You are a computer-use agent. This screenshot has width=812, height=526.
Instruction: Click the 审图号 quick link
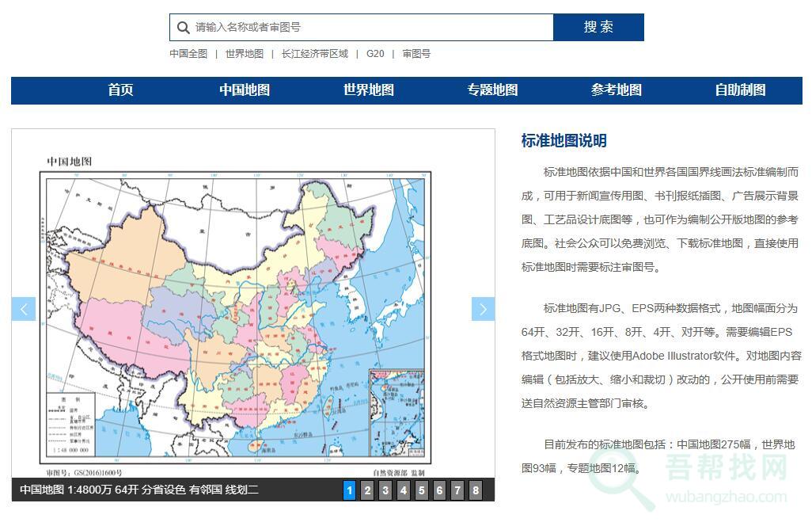(x=416, y=54)
